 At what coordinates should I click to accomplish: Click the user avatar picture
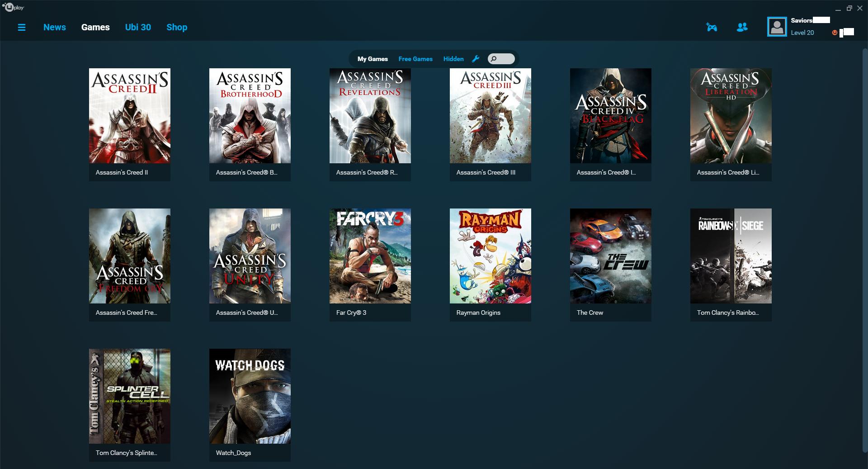point(777,27)
